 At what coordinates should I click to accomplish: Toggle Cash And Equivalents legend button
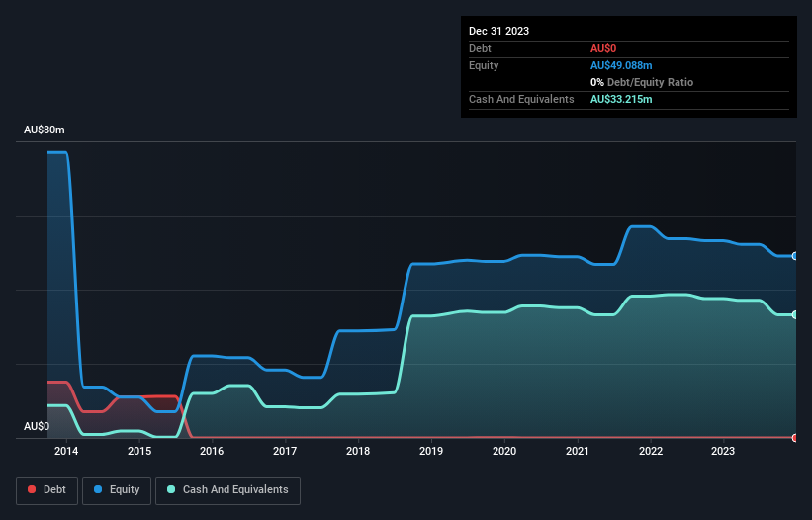pos(227,490)
